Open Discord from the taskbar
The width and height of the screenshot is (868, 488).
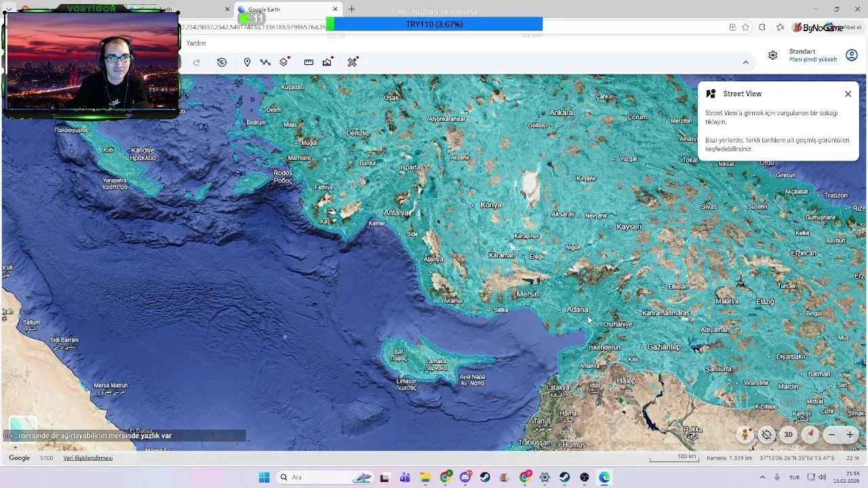click(x=465, y=478)
